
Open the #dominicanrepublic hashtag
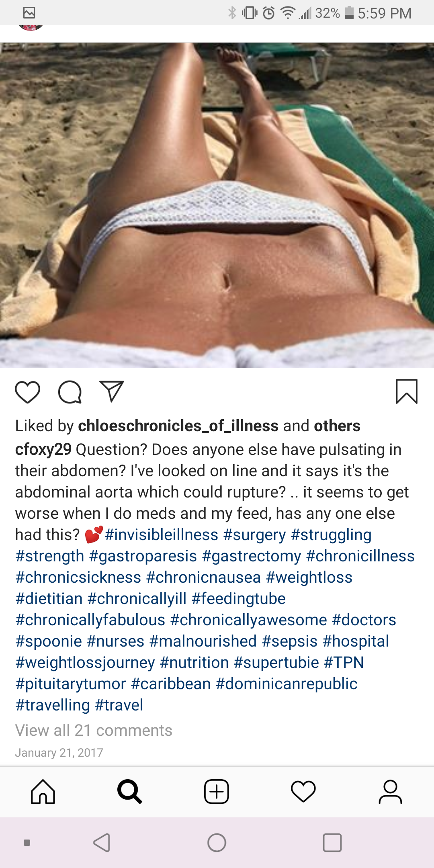287,684
